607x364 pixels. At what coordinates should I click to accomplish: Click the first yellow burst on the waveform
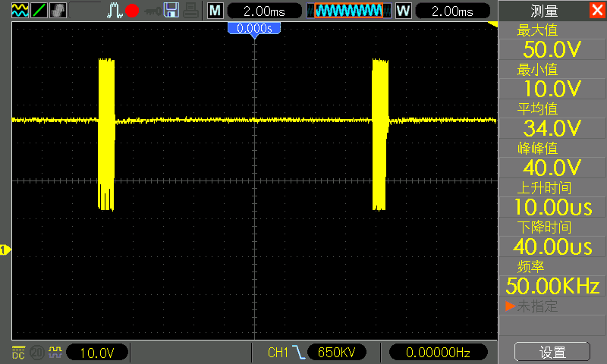tap(106, 135)
